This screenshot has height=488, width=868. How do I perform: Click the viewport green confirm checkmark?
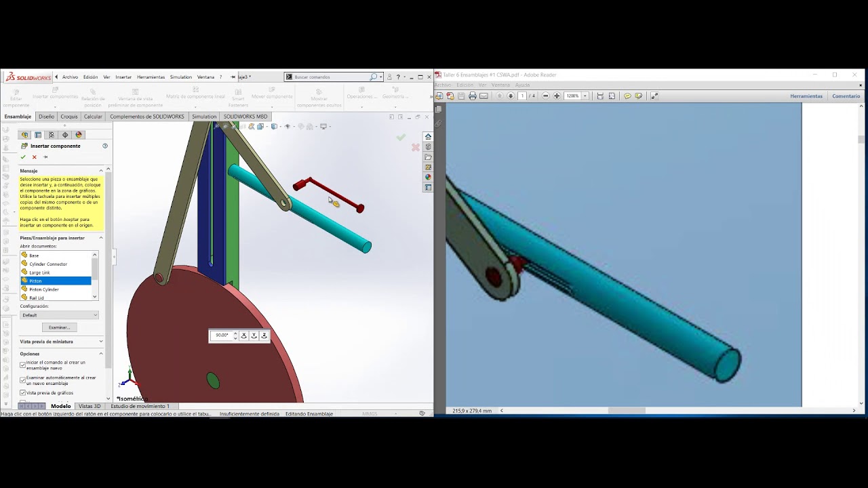401,138
